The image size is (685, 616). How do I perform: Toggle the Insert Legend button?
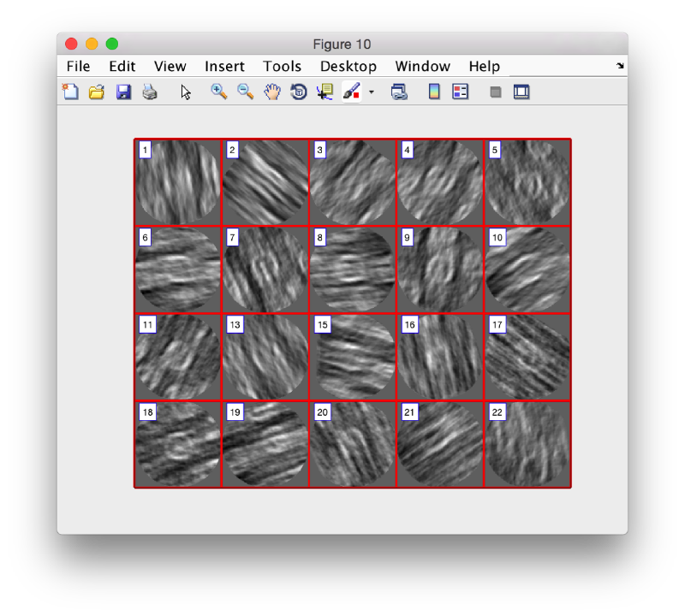point(461,92)
